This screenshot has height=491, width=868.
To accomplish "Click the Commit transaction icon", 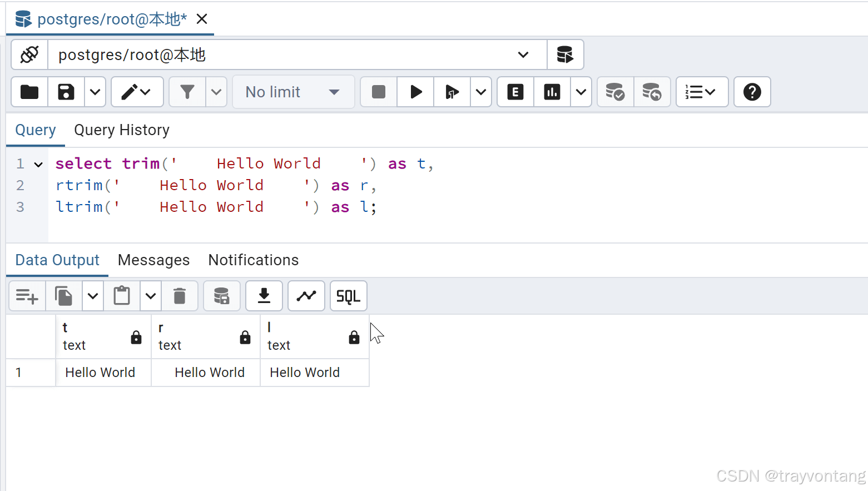I will point(616,92).
